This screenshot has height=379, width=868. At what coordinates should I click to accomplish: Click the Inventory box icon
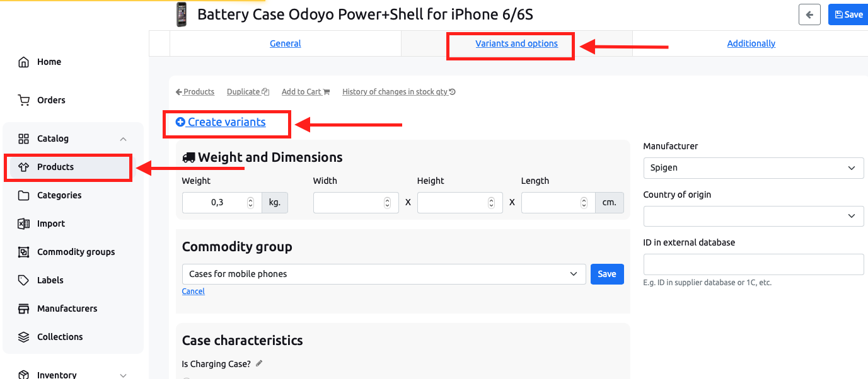pos(23,375)
